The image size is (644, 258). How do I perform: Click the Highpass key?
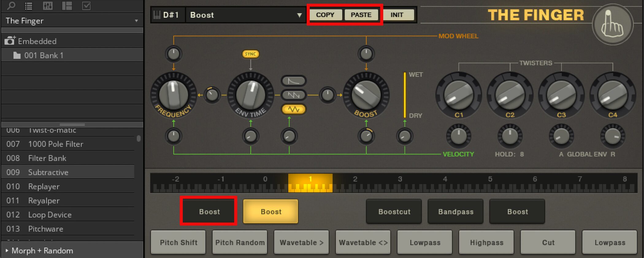[x=486, y=242]
